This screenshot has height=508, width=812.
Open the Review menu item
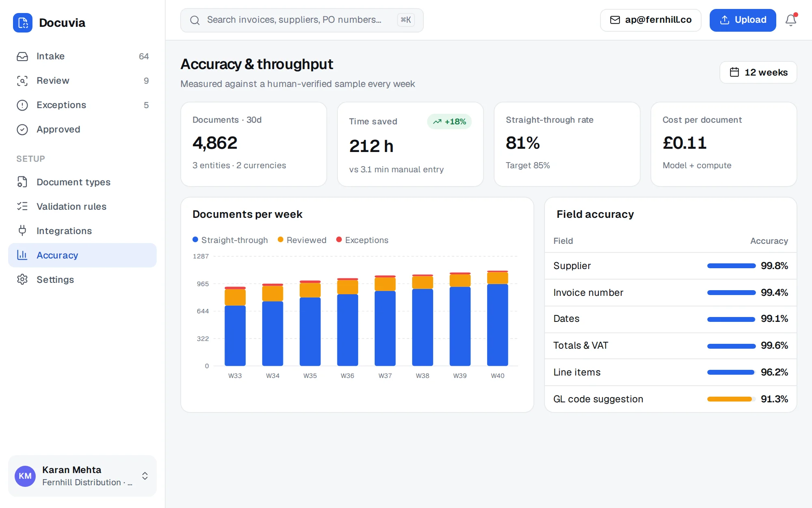(82, 81)
